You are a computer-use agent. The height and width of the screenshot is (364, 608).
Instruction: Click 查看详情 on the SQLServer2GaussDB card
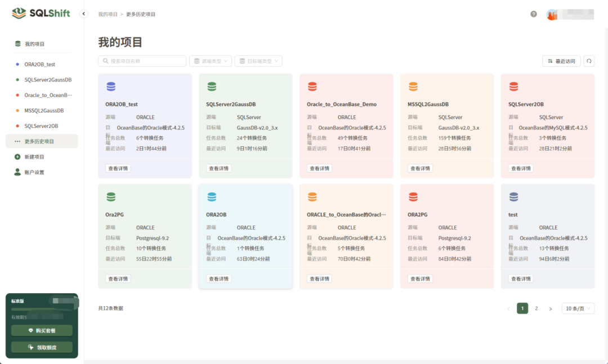218,168
